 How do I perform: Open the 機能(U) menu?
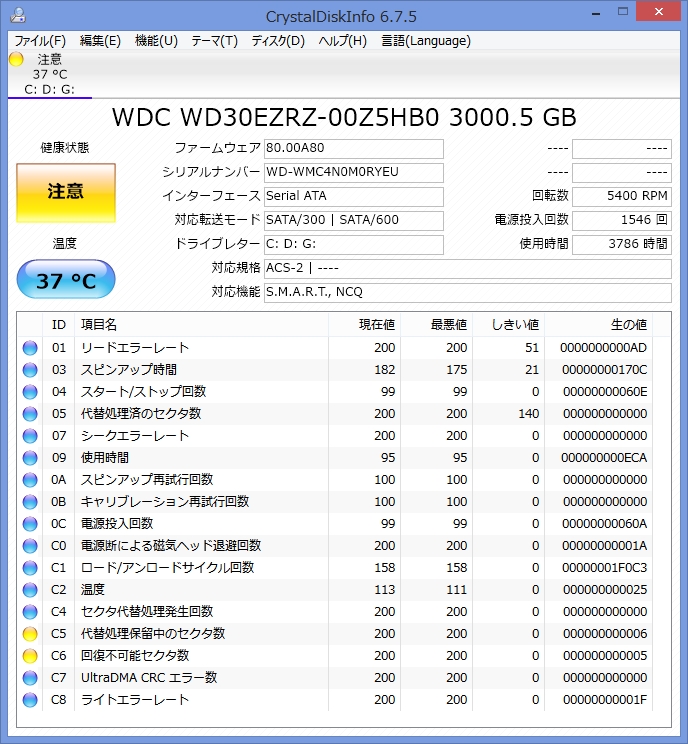156,41
